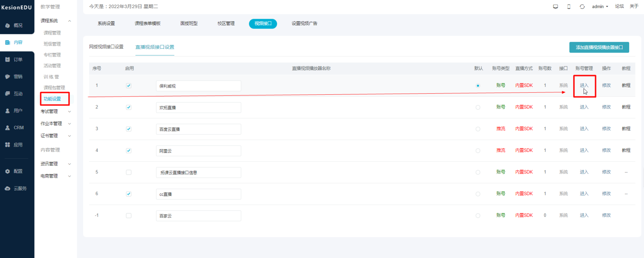Open the 订单 orders sidebar icon
The image size is (644, 258).
tap(7, 59)
